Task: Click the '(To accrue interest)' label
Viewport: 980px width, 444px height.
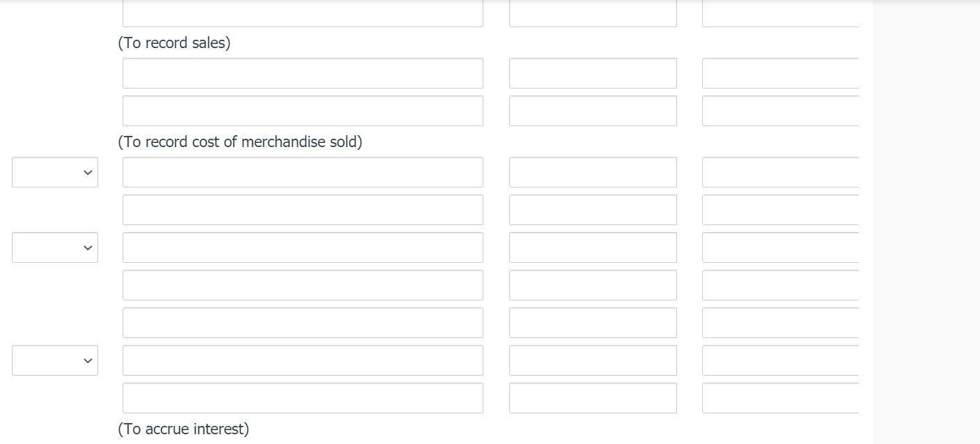Action: (x=183, y=429)
